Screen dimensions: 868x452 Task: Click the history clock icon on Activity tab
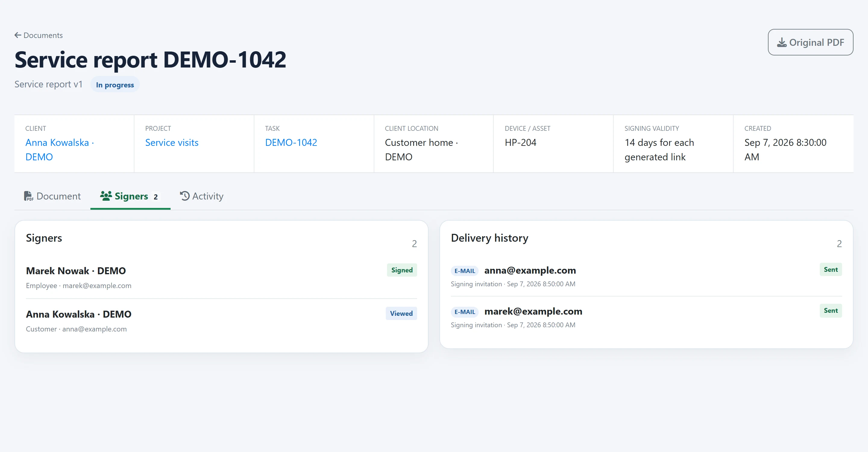pyautogui.click(x=185, y=196)
